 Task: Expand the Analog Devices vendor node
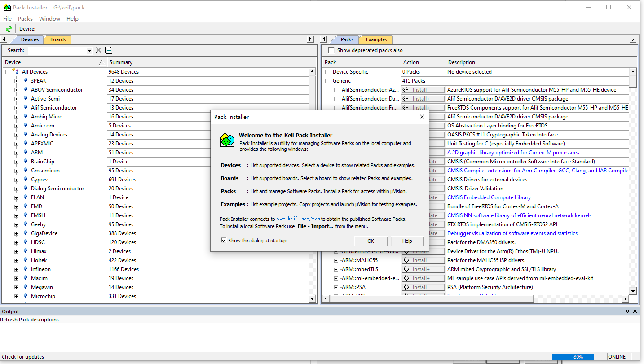coord(16,135)
